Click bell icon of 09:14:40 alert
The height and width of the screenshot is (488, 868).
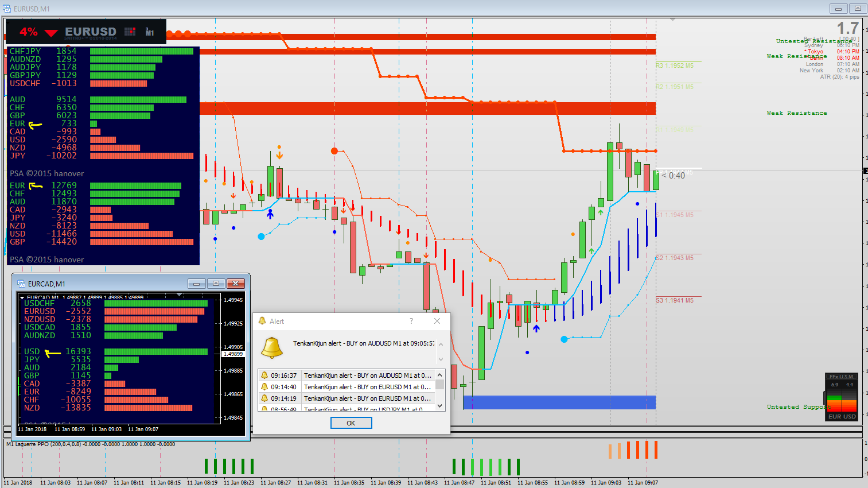pyautogui.click(x=264, y=387)
